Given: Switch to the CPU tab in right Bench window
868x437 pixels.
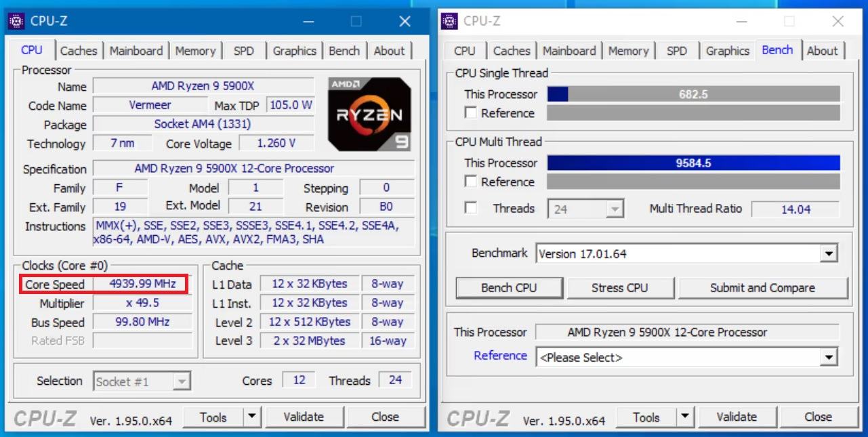Looking at the screenshot, I should click(x=465, y=51).
